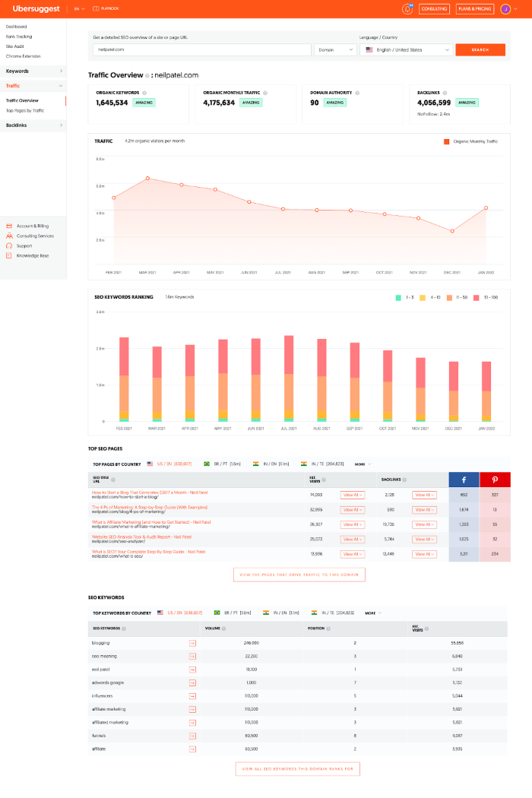Click info icon beside Organic Monthly Traffic
The image size is (532, 798).
[x=265, y=93]
